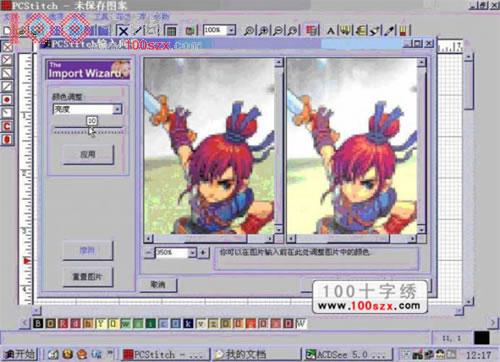Image resolution: width=500 pixels, height=362 pixels.
Task: Select the red bead tool in left palette
Action: (7, 139)
